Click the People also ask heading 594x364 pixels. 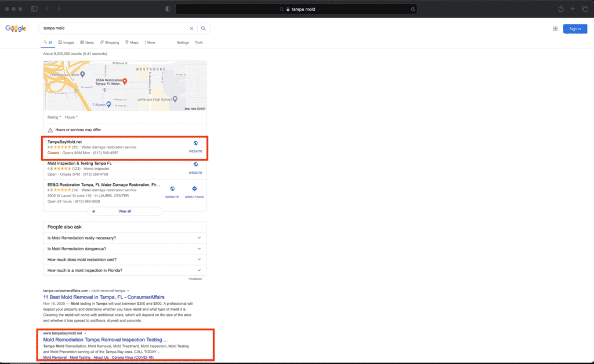(64, 227)
